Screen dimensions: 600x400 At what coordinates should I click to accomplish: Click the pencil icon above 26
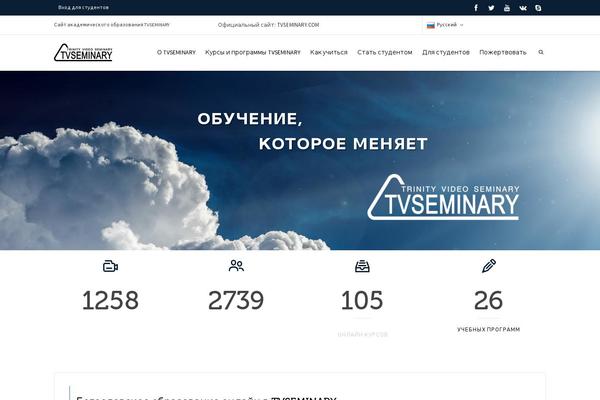click(x=489, y=266)
